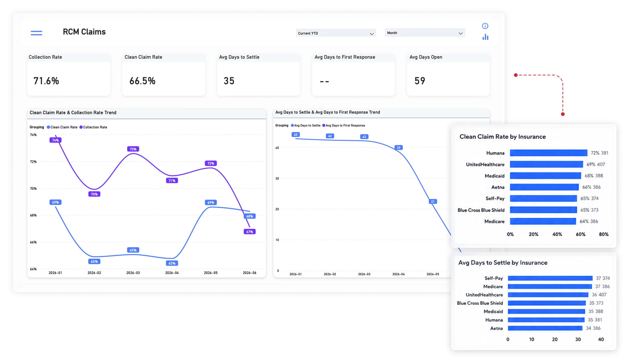Toggle Avg Days to Settle legend item

pos(306,125)
